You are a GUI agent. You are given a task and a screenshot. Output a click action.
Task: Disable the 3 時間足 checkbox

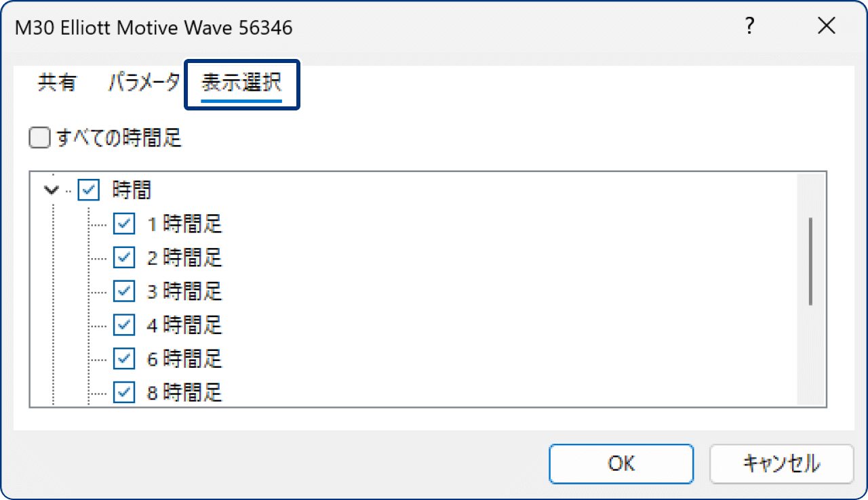(x=124, y=291)
